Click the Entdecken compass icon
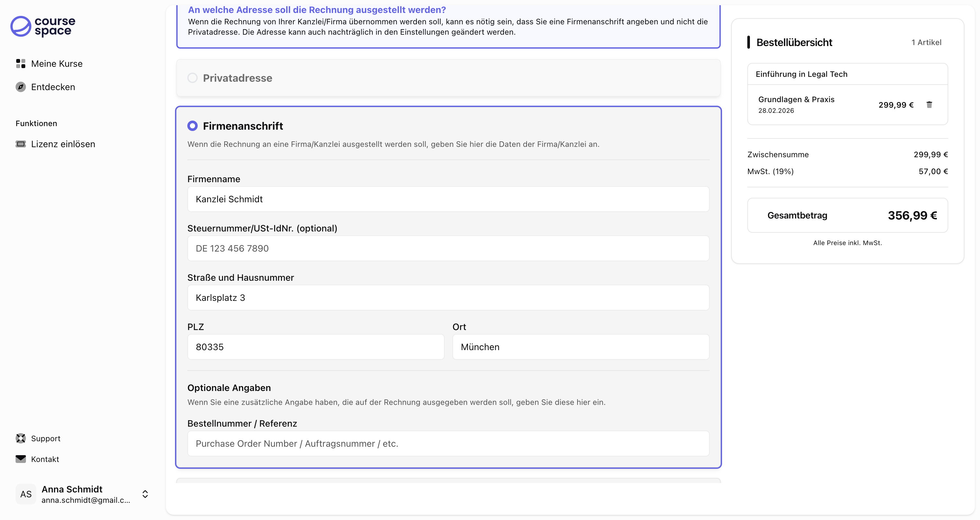 click(20, 87)
